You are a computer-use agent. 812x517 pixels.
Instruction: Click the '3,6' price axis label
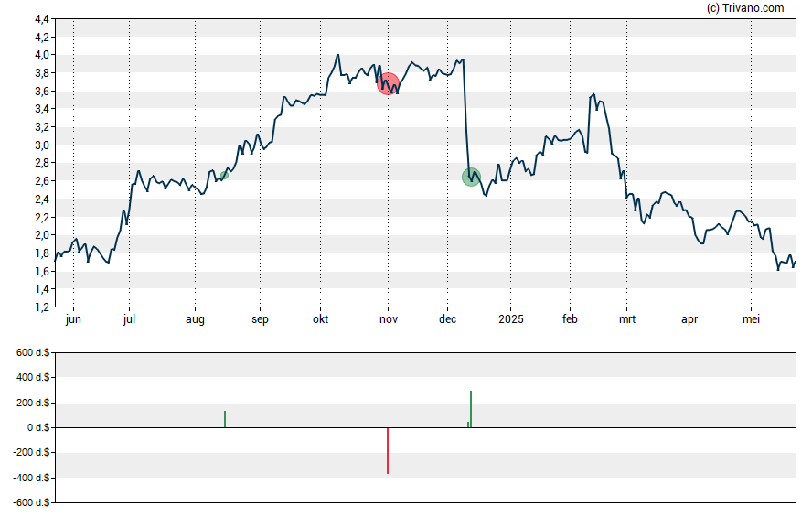[x=42, y=92]
